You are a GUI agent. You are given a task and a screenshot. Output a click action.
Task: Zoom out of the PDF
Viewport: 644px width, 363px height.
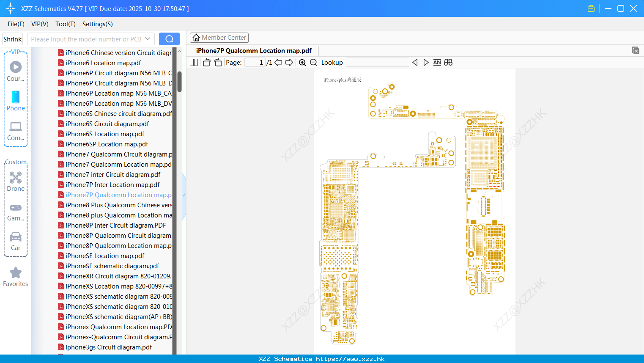(313, 63)
